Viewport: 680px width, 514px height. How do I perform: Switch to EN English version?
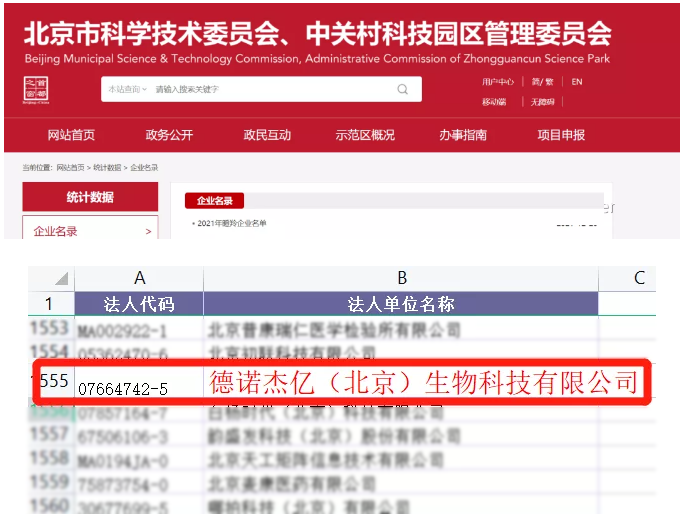[576, 82]
